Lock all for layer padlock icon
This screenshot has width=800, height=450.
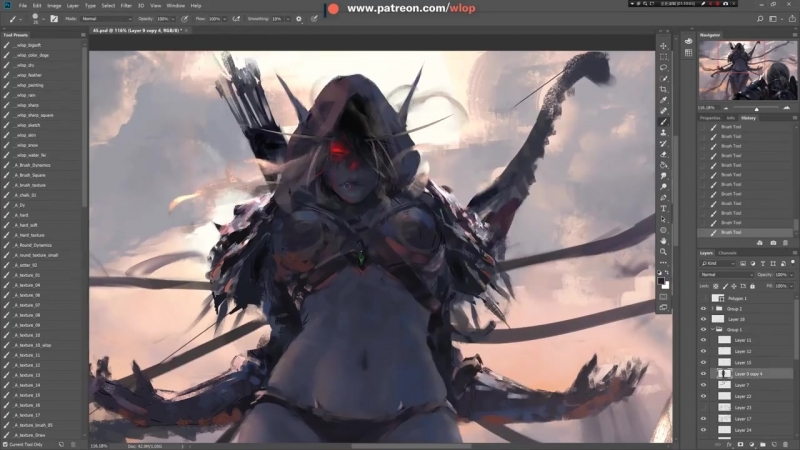(753, 286)
